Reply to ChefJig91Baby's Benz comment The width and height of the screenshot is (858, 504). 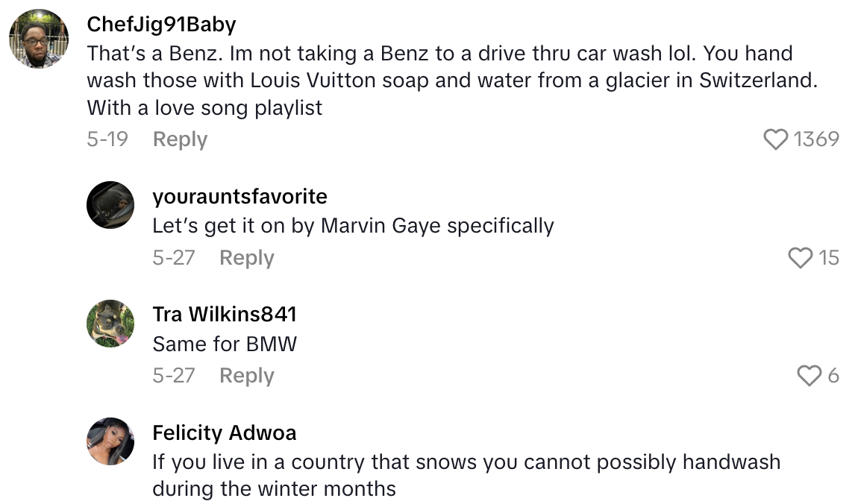pyautogui.click(x=180, y=139)
